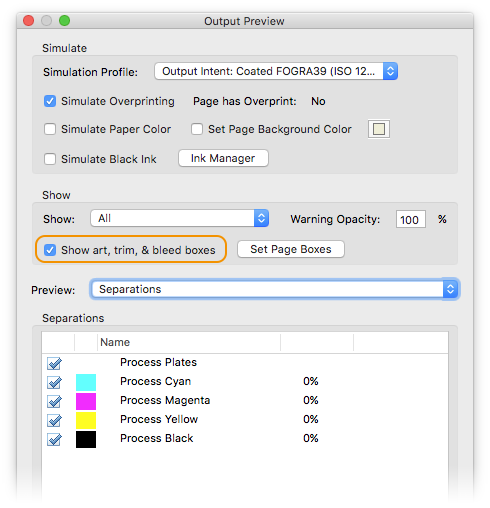This screenshot has width=490, height=508.
Task: Open the Preview Separations dropdown
Action: 275,289
